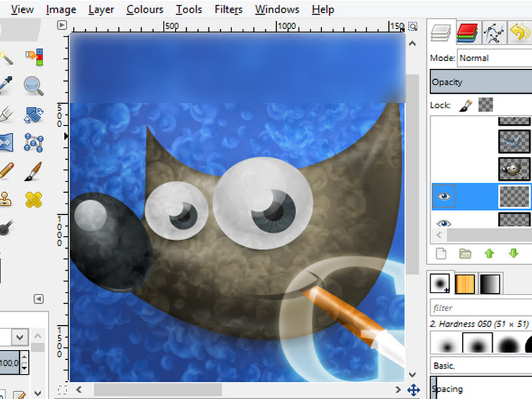Image resolution: width=532 pixels, height=399 pixels.
Task: Select the Colour Picker eyedropper tool
Action: (x=5, y=85)
